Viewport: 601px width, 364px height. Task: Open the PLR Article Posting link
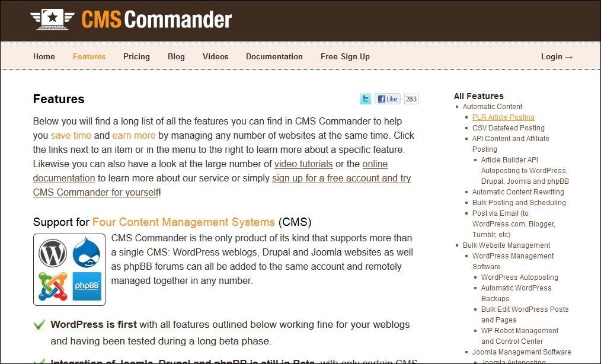(x=503, y=117)
